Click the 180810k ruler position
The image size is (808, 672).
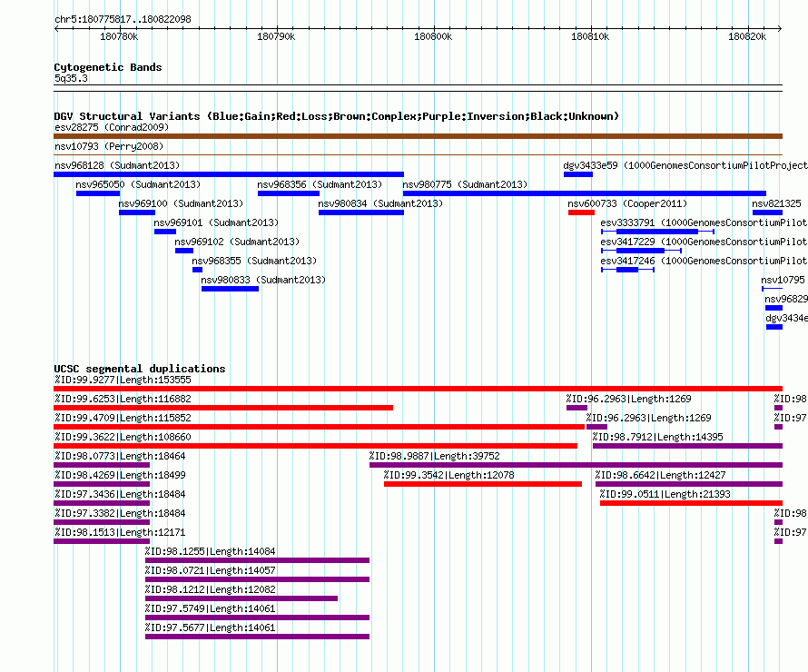(590, 36)
